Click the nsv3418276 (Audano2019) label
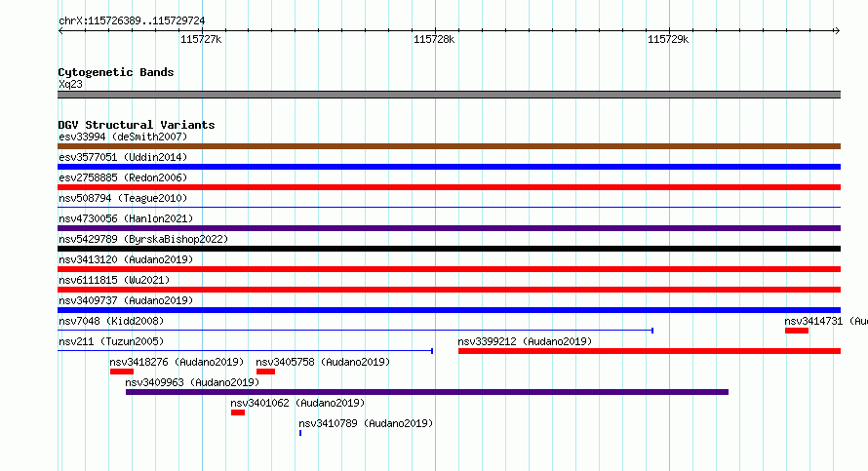868x471 pixels. point(177,362)
